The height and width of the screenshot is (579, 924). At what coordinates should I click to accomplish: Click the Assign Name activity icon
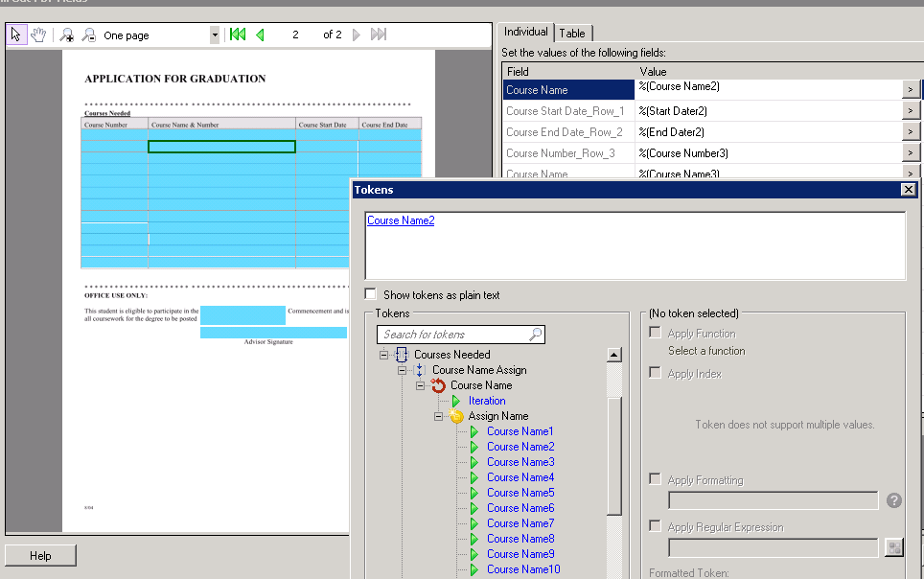pyautogui.click(x=456, y=416)
